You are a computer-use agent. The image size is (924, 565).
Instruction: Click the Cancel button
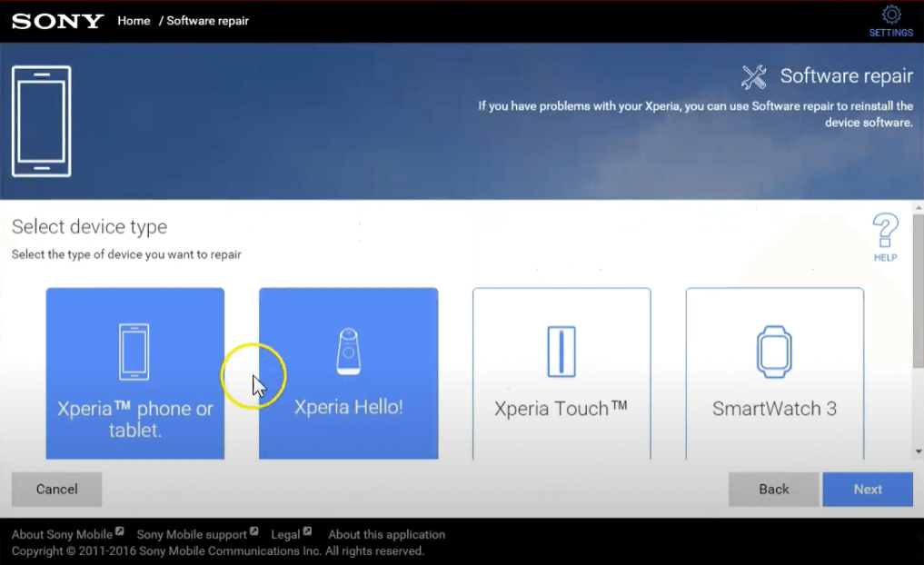(56, 489)
